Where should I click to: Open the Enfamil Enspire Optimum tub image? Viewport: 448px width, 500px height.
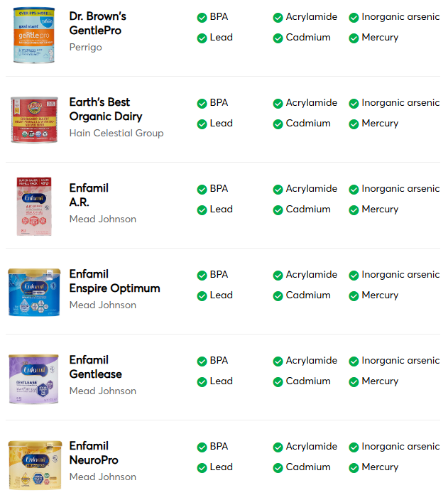click(33, 292)
